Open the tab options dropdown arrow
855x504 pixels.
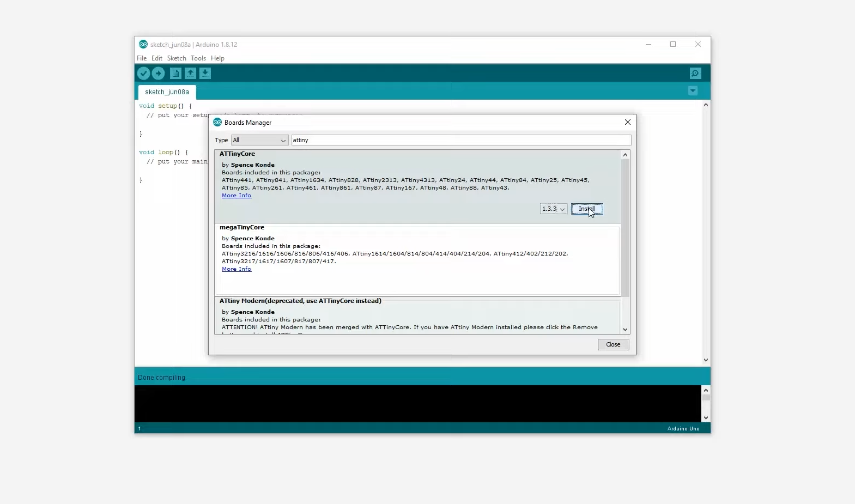pos(693,91)
